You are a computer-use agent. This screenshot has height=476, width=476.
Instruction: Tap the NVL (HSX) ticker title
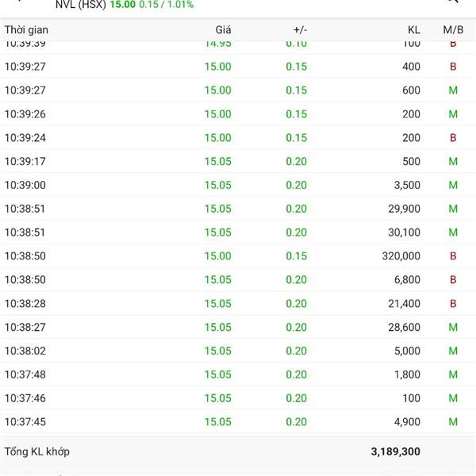83,5
